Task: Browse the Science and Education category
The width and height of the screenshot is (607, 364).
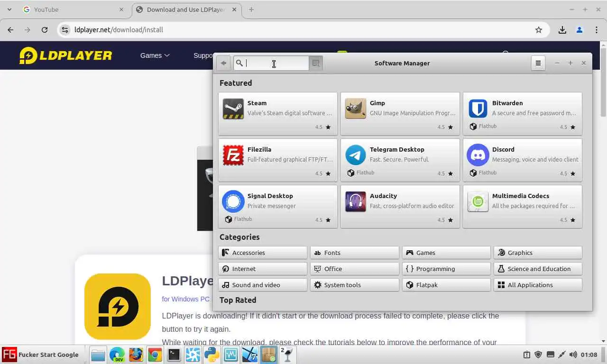Action: pyautogui.click(x=538, y=269)
